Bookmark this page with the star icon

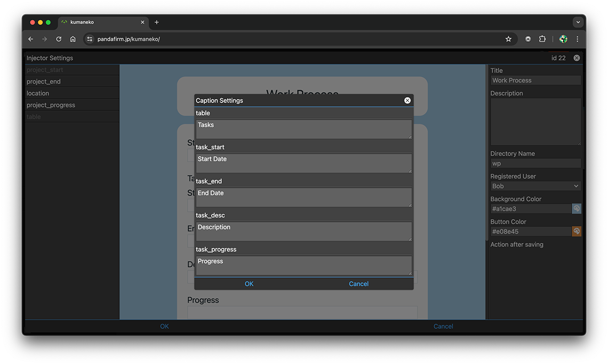pos(508,39)
